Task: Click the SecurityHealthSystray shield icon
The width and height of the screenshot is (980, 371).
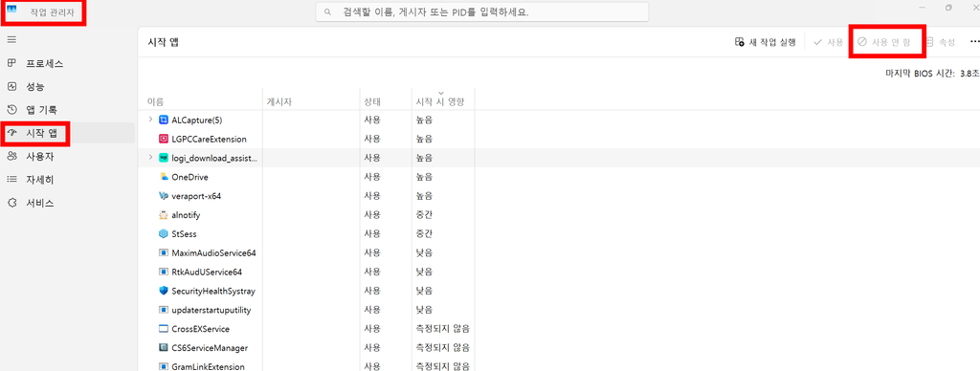Action: tap(164, 291)
